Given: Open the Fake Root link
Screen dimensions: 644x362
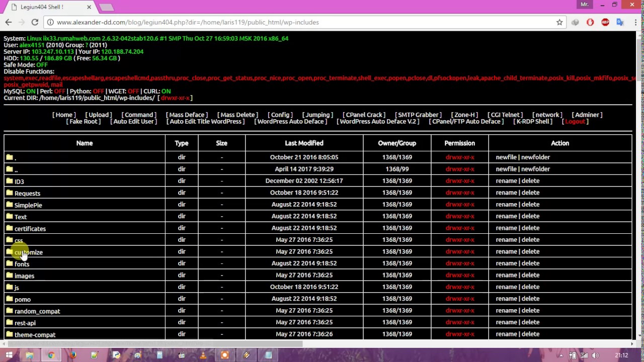Looking at the screenshot, I should point(84,121).
